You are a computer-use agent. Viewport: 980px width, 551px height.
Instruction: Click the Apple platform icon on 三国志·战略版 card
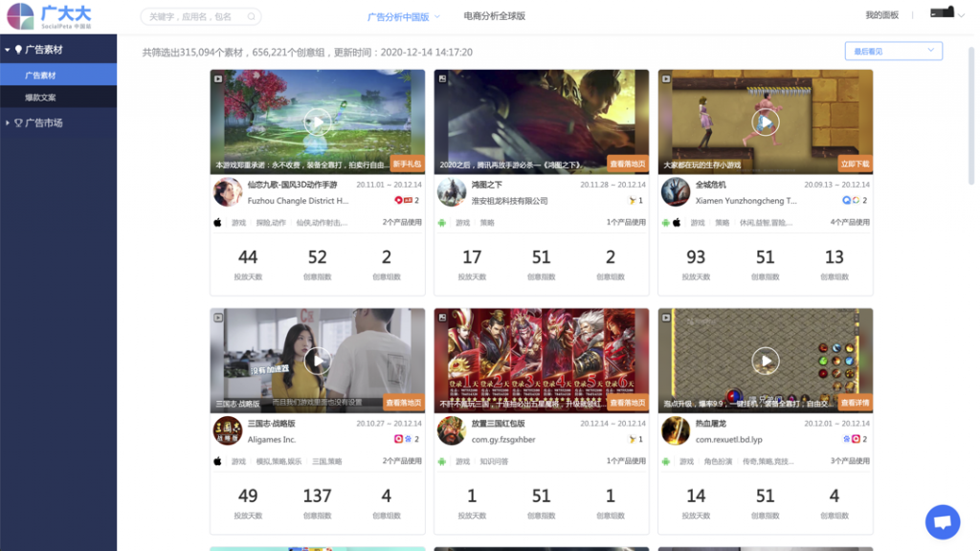pos(217,461)
